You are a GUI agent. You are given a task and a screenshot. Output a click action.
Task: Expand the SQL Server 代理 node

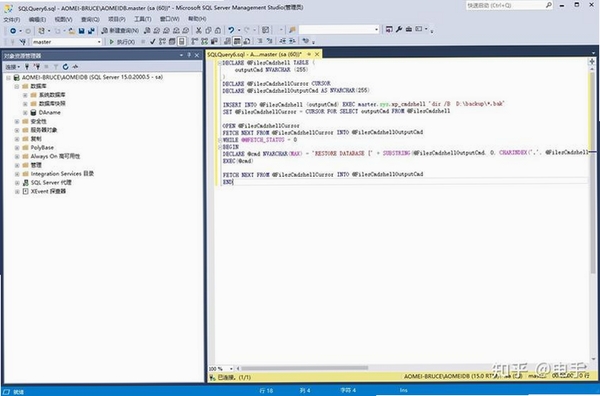[17, 183]
